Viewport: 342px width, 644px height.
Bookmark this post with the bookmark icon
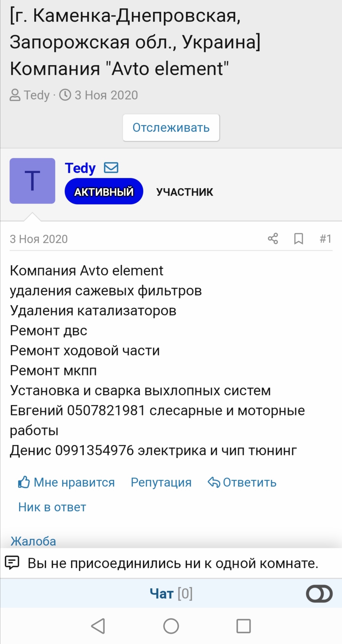point(298,238)
